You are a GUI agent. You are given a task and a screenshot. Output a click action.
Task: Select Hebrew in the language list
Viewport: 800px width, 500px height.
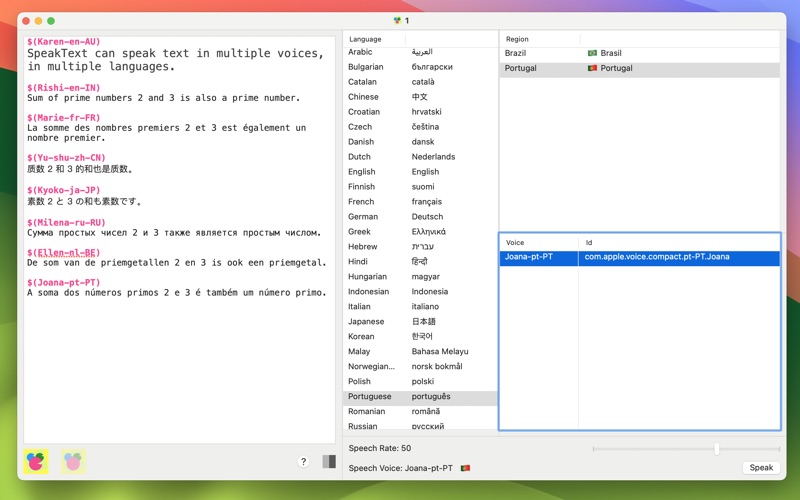(x=420, y=246)
